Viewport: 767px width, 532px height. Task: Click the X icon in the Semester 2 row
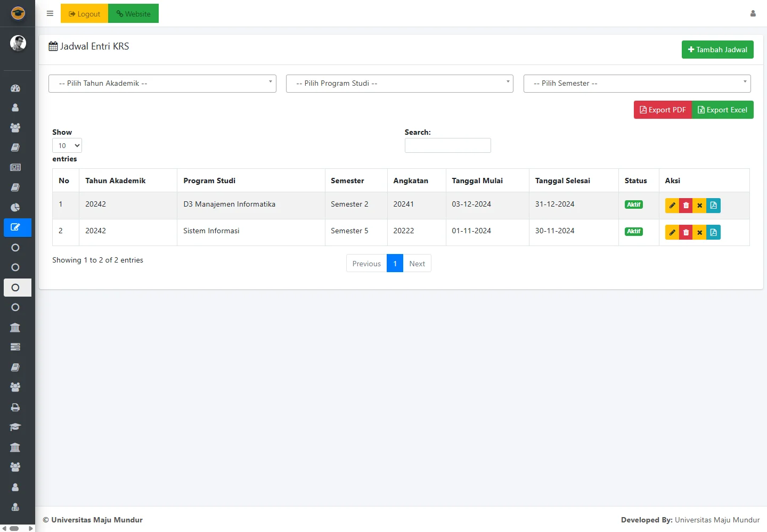coord(699,206)
